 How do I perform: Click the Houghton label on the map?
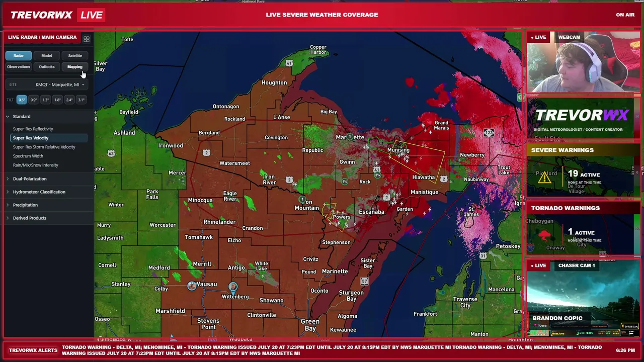pyautogui.click(x=274, y=82)
